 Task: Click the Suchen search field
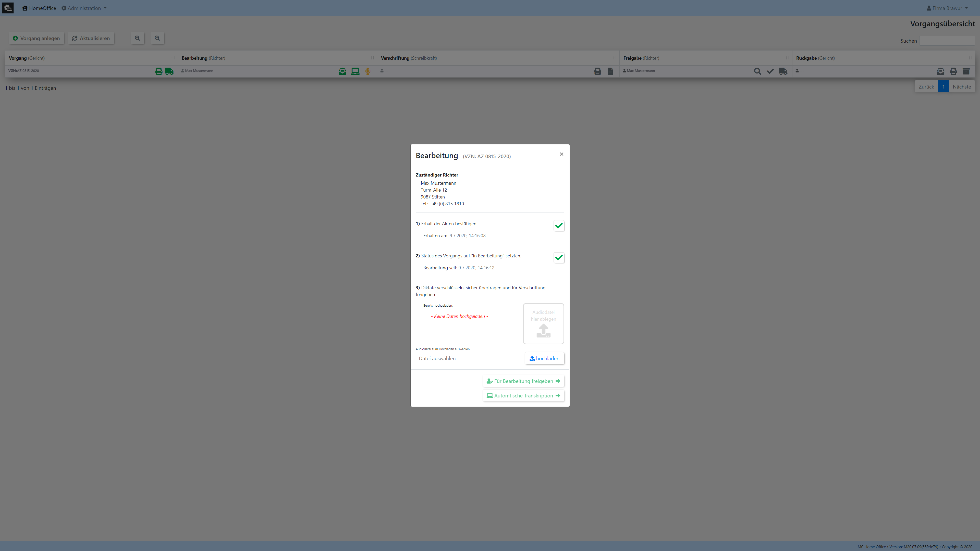click(947, 41)
